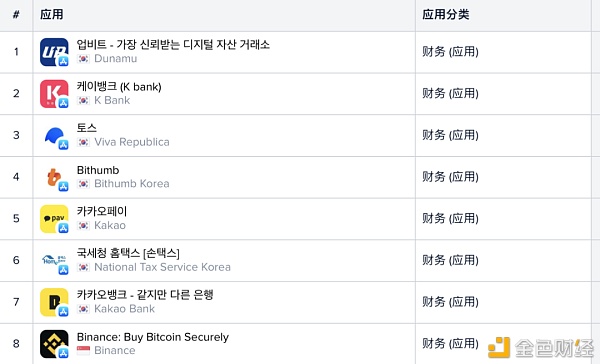The image size is (600, 364).
Task: Open the Upbit app icon
Action: 54,52
